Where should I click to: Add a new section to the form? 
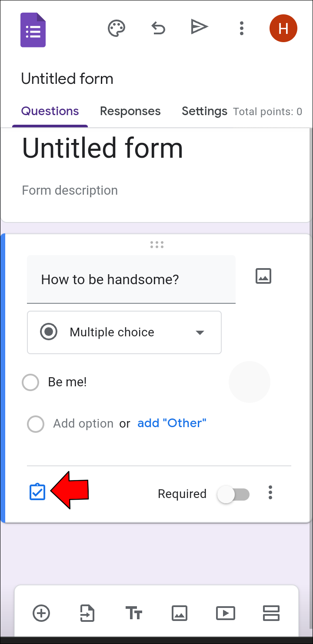(271, 613)
